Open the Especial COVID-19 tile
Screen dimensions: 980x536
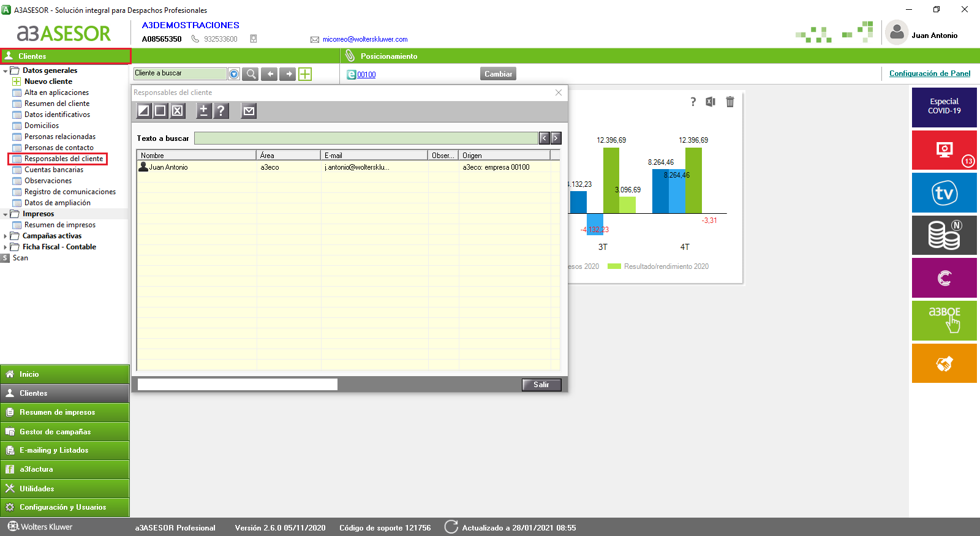(x=944, y=107)
